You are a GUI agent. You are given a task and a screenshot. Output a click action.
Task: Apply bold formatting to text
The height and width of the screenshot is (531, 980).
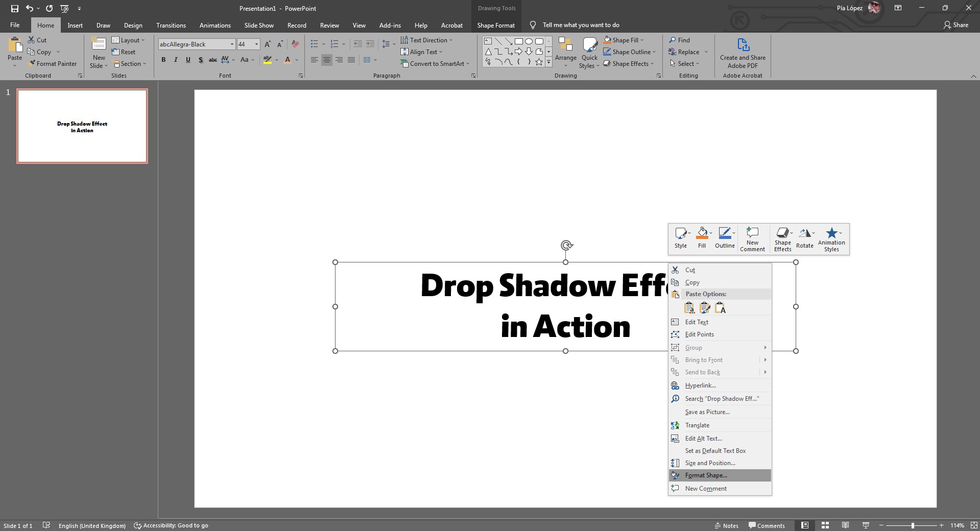coord(163,60)
